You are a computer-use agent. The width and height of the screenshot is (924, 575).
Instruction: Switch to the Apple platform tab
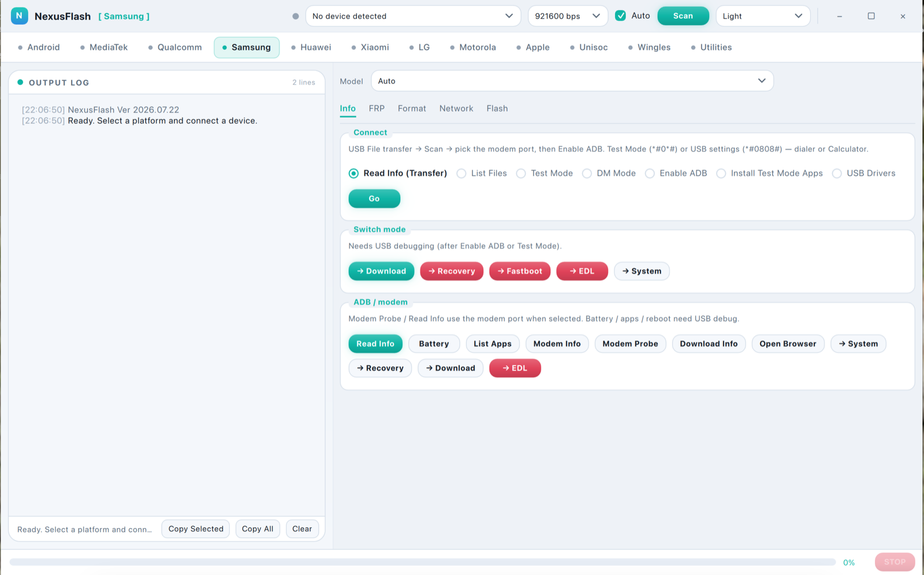click(533, 47)
